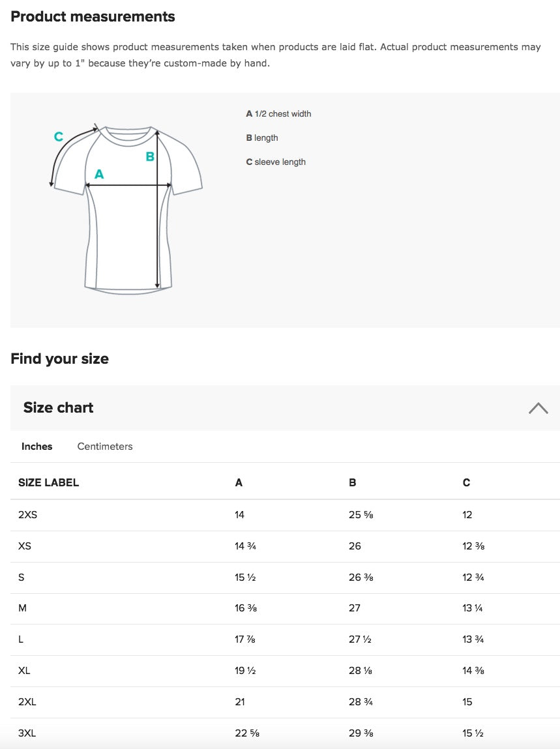Click the 'Find your size' heading
The width and height of the screenshot is (560, 749).
tap(59, 359)
